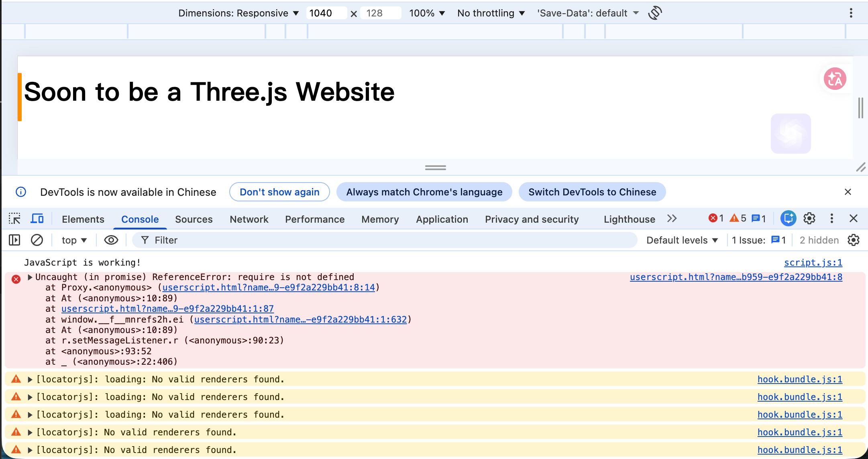
Task: Close the DevTools panel
Action: (x=854, y=218)
